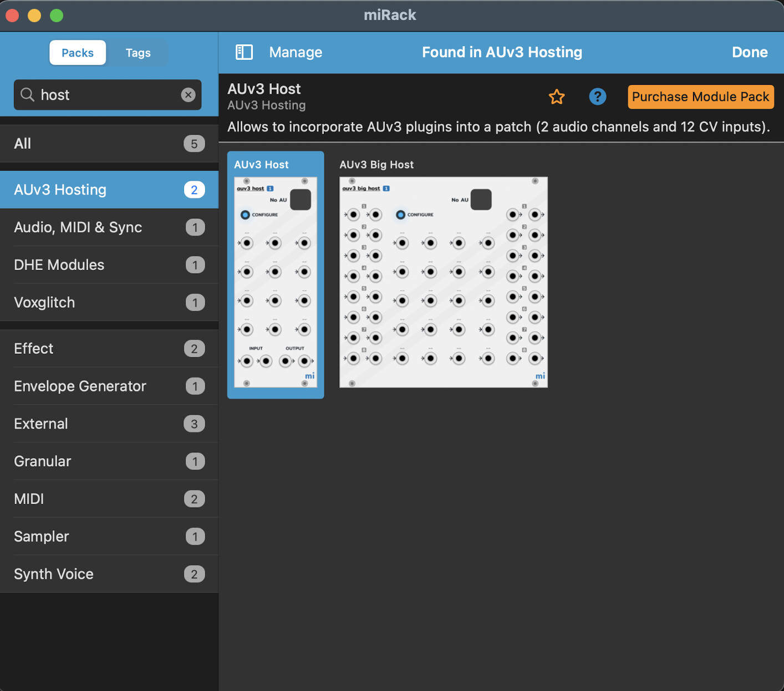Screen dimensions: 784x691
Task: Click Done to close the browser
Action: (x=750, y=52)
